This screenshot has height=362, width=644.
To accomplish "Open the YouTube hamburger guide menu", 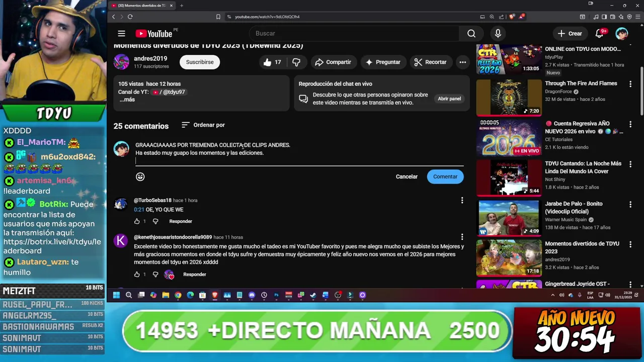I will pyautogui.click(x=121, y=34).
